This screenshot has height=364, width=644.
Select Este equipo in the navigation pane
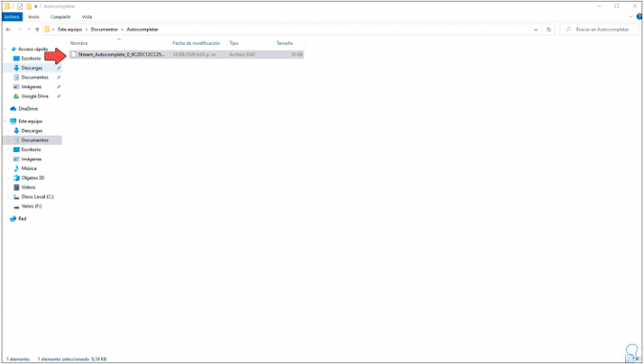pyautogui.click(x=31, y=121)
